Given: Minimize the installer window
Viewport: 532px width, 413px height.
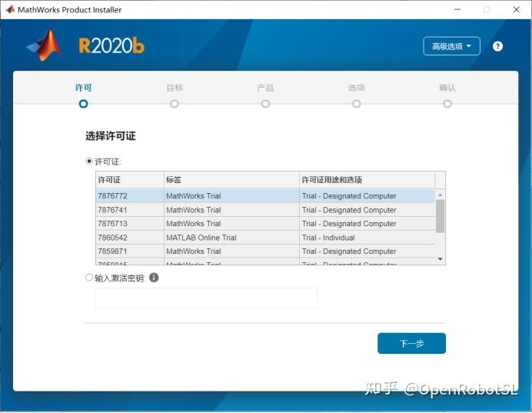Looking at the screenshot, I should 457,9.
